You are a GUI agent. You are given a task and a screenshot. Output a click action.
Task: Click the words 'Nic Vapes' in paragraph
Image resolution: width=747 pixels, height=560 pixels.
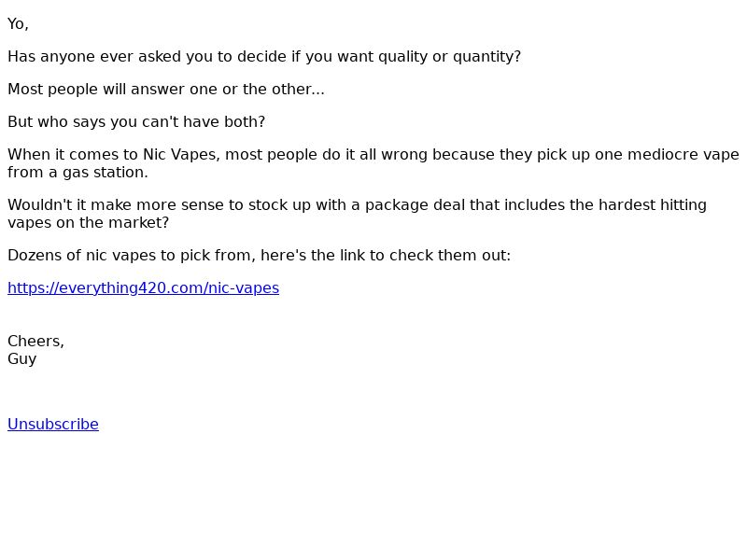pos(181,155)
